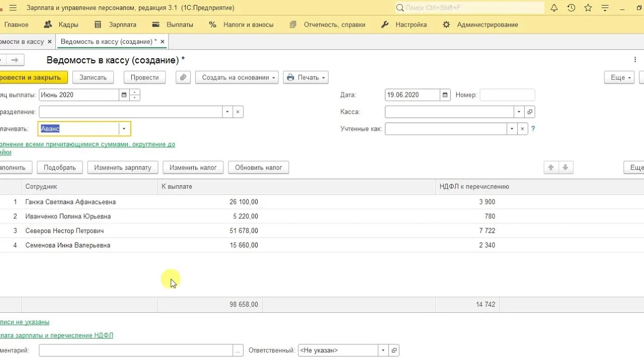
Task: Move row up with arrow button
Action: 551,167
